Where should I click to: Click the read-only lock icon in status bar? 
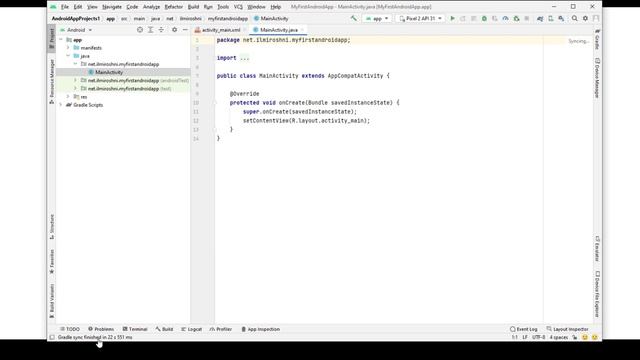click(x=575, y=337)
